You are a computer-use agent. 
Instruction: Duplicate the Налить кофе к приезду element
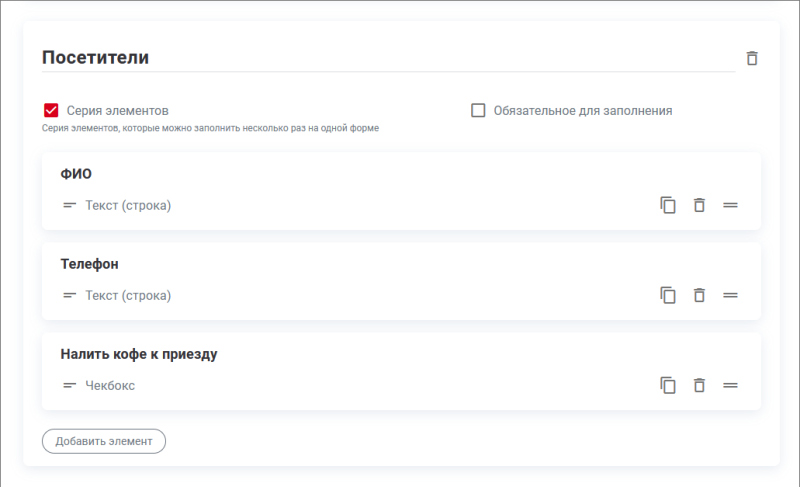coord(668,385)
